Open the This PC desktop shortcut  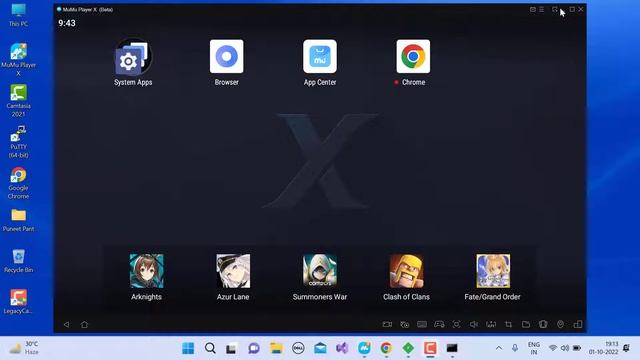[x=18, y=15]
